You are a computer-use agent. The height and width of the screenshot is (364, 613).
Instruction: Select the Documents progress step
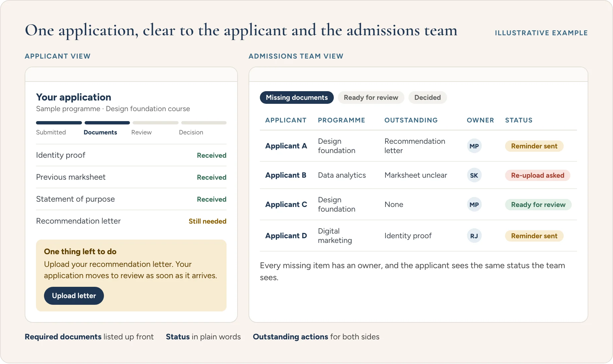pyautogui.click(x=100, y=132)
